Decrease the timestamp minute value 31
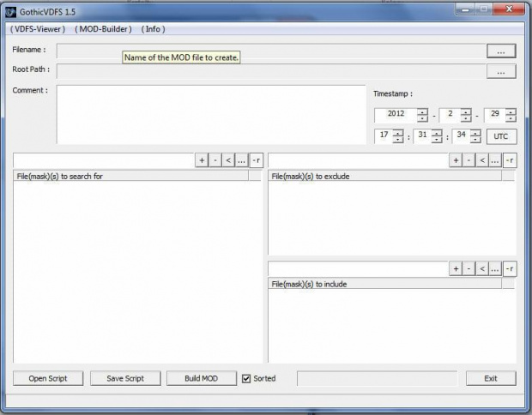This screenshot has height=415, width=532. [x=437, y=140]
